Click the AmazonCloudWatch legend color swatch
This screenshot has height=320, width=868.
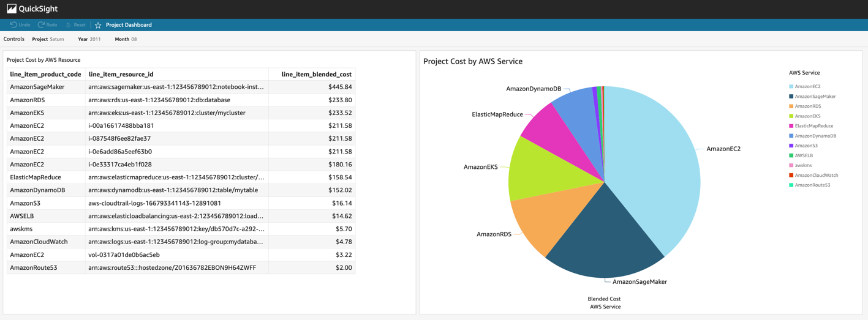coord(791,175)
